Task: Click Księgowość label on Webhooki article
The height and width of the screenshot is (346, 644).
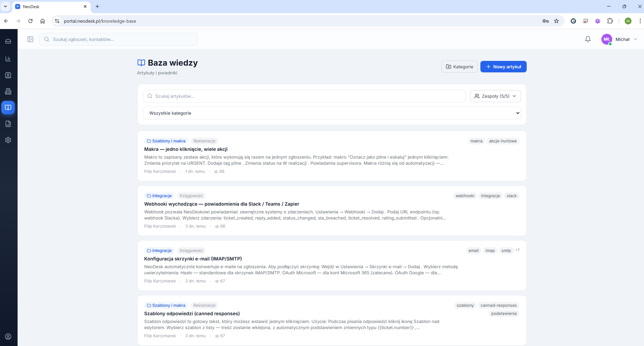Action: tap(191, 196)
